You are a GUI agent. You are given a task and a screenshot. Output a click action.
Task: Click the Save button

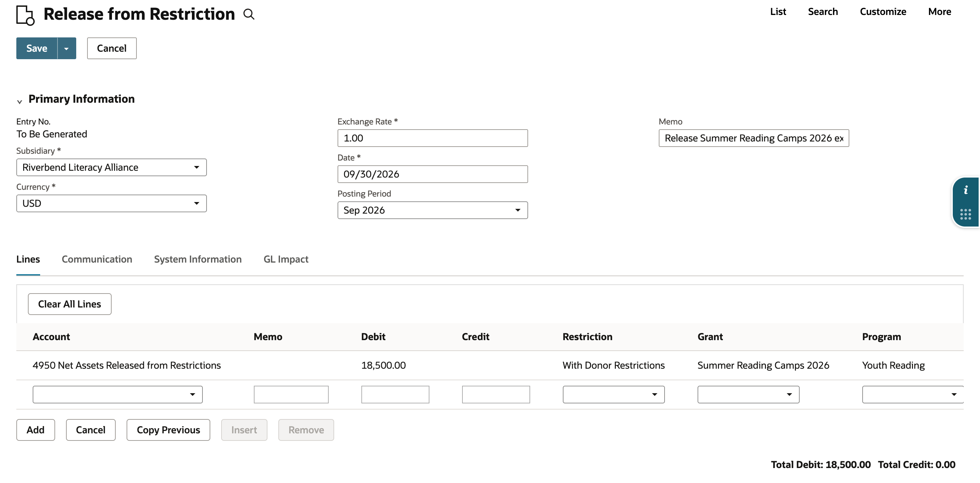pos(37,48)
